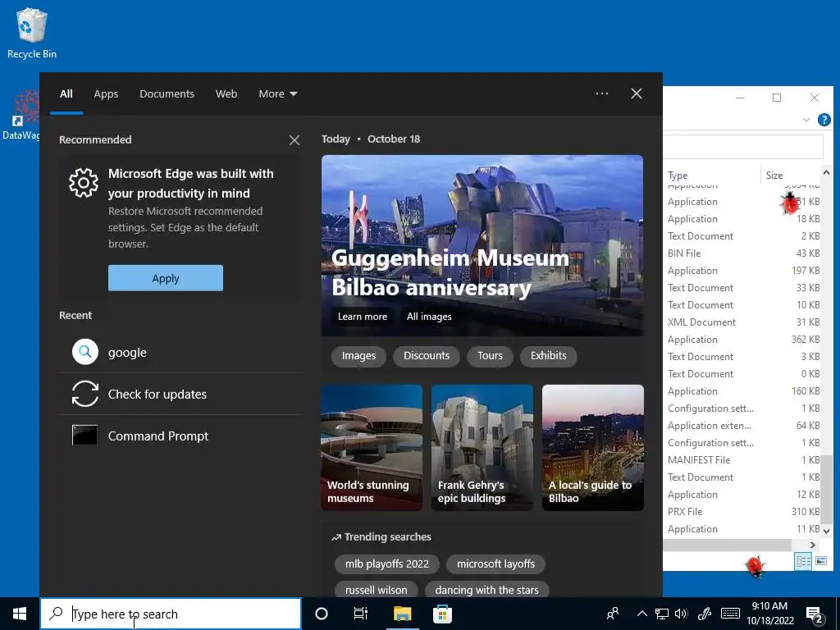Open Microsoft Store from the taskbar
The image size is (840, 630).
coord(442,614)
